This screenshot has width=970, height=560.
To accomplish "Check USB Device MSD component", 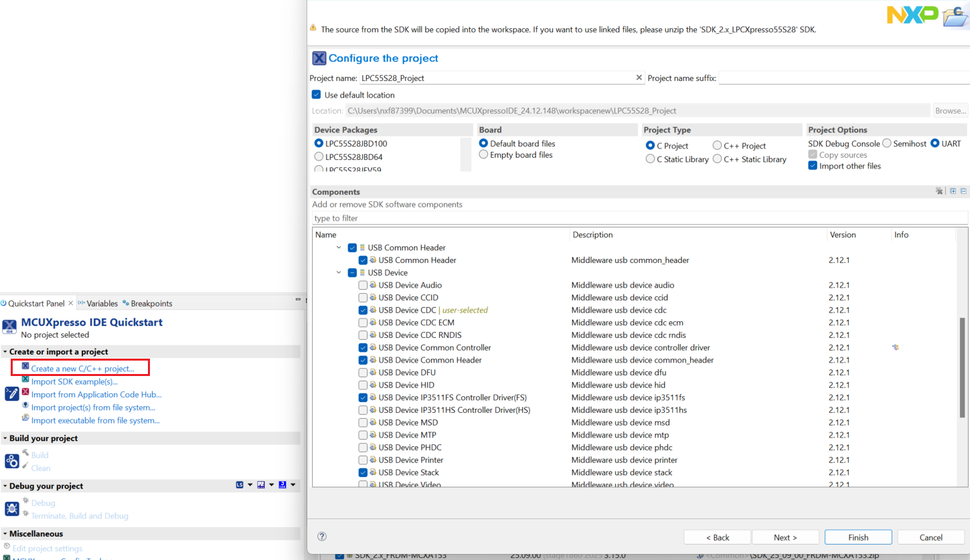I will pyautogui.click(x=363, y=423).
